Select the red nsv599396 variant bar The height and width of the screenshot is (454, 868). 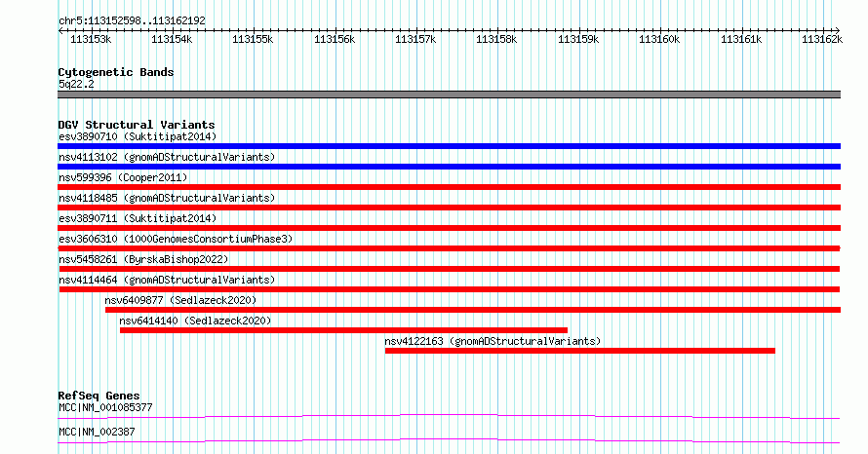(449, 187)
